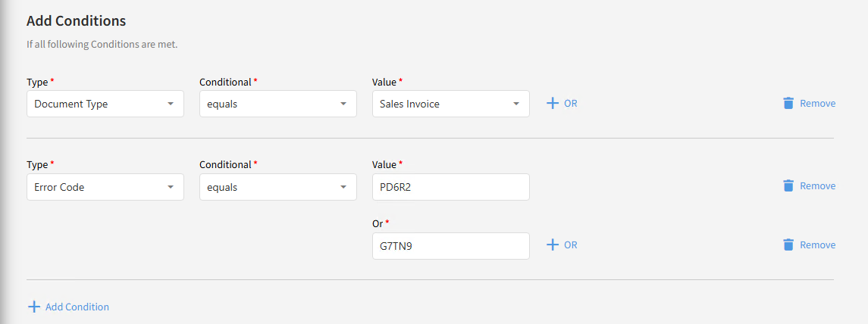Click the OR label next to Sales Invoice
This screenshot has width=868, height=324.
click(x=571, y=103)
